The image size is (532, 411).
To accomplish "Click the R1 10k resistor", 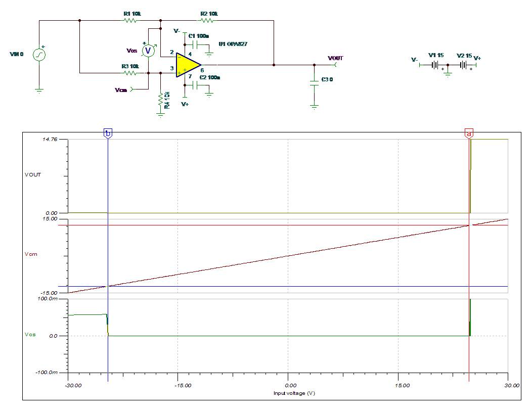I will point(130,21).
